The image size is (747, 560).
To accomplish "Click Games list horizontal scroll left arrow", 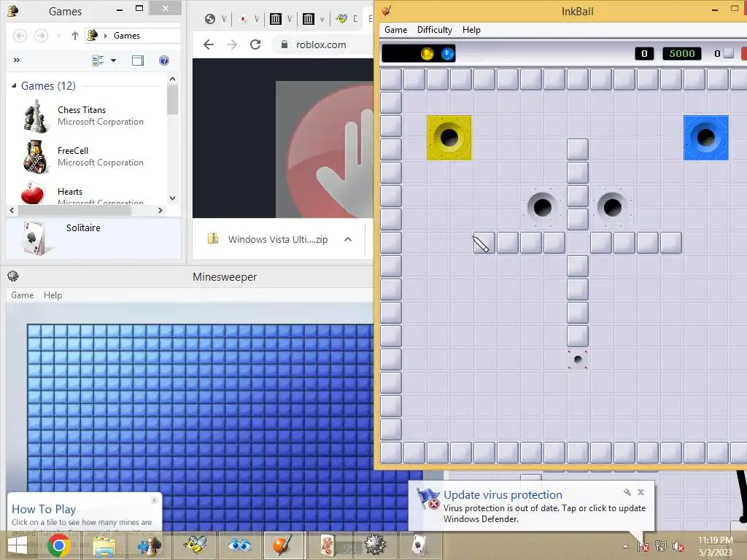I will point(12,210).
